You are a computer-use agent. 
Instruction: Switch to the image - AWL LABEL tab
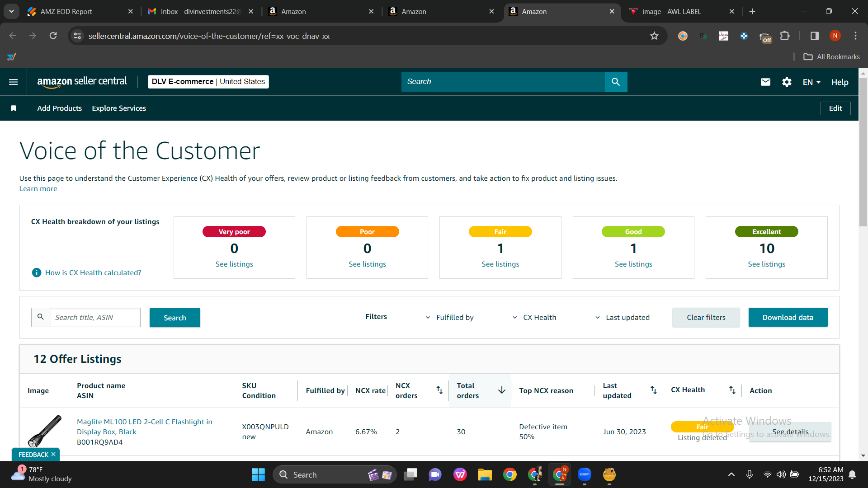[x=682, y=12]
